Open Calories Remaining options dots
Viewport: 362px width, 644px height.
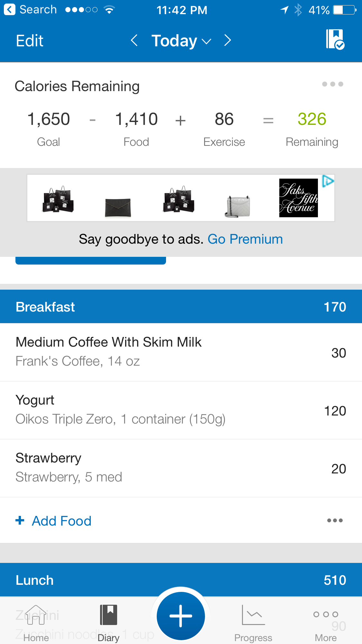(332, 84)
